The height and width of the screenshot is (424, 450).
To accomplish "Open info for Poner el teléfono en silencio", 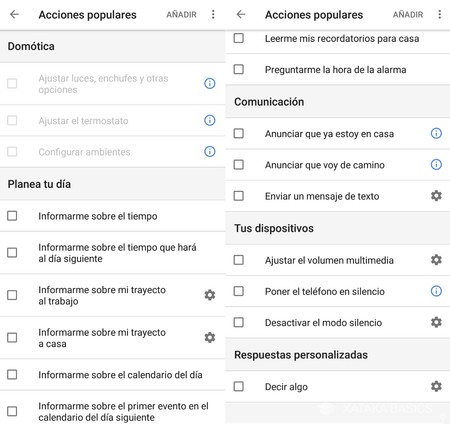I will click(x=436, y=291).
